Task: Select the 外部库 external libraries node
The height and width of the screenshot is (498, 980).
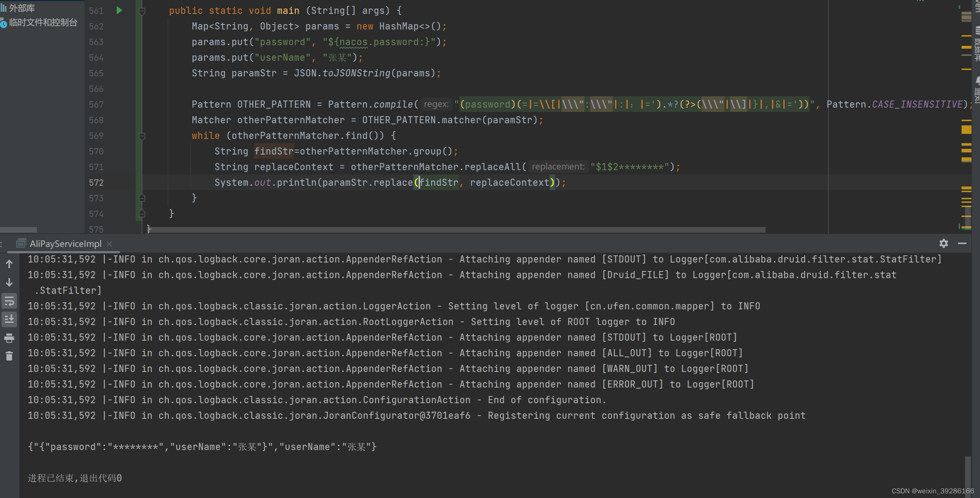Action: point(22,7)
